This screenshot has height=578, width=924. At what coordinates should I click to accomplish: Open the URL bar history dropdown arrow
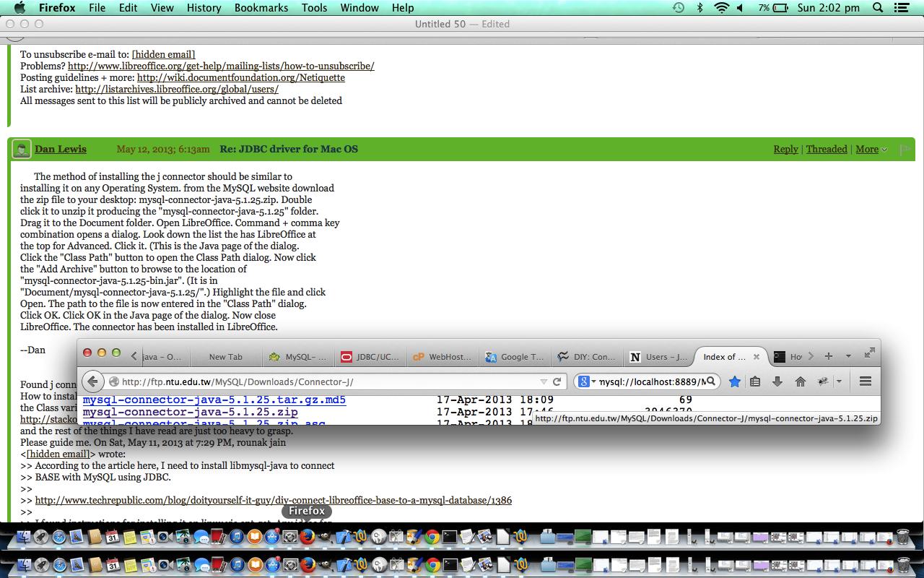tap(544, 381)
